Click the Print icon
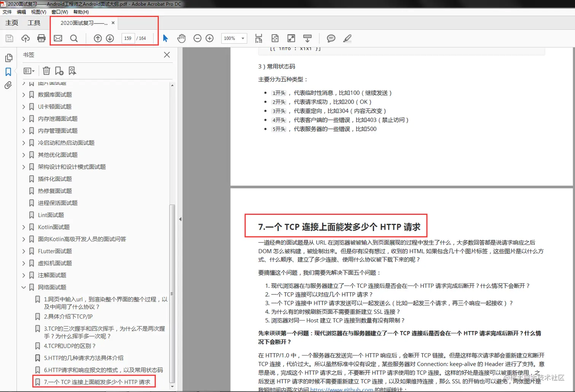 41,38
